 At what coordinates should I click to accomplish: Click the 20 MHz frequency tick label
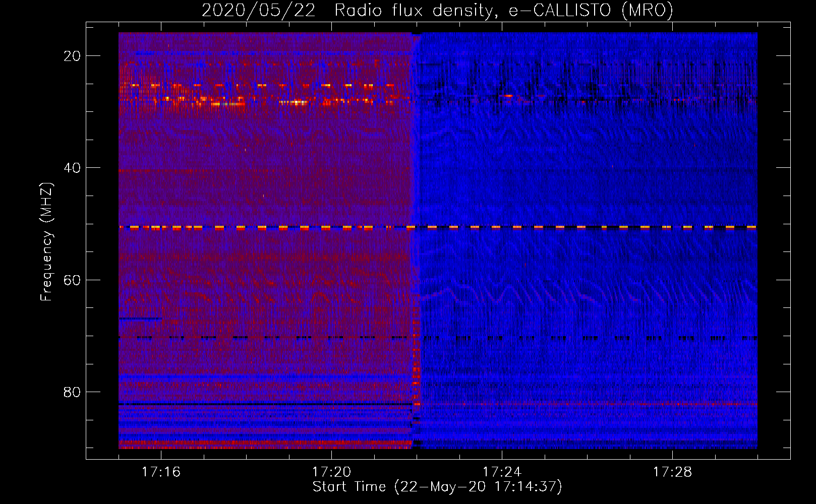tap(72, 56)
